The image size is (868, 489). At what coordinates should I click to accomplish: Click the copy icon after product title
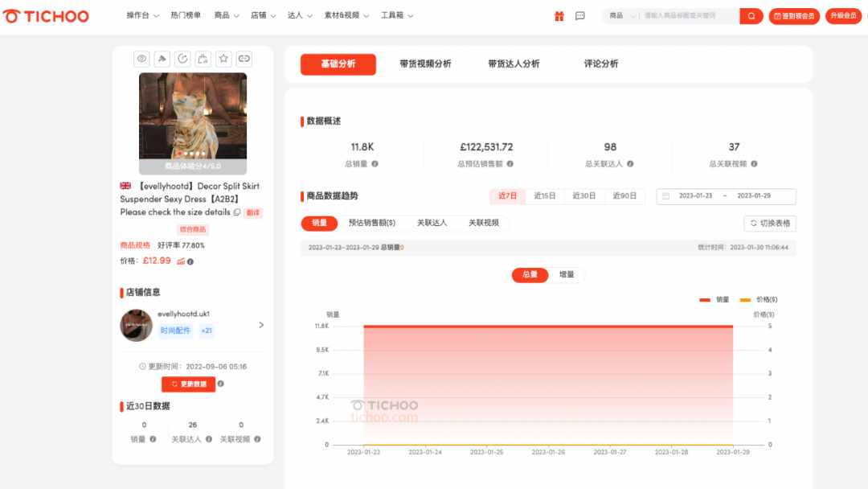click(x=237, y=212)
